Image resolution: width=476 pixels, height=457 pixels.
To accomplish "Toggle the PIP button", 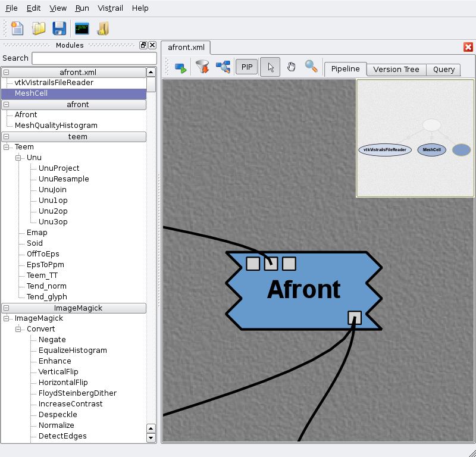I will pos(246,67).
